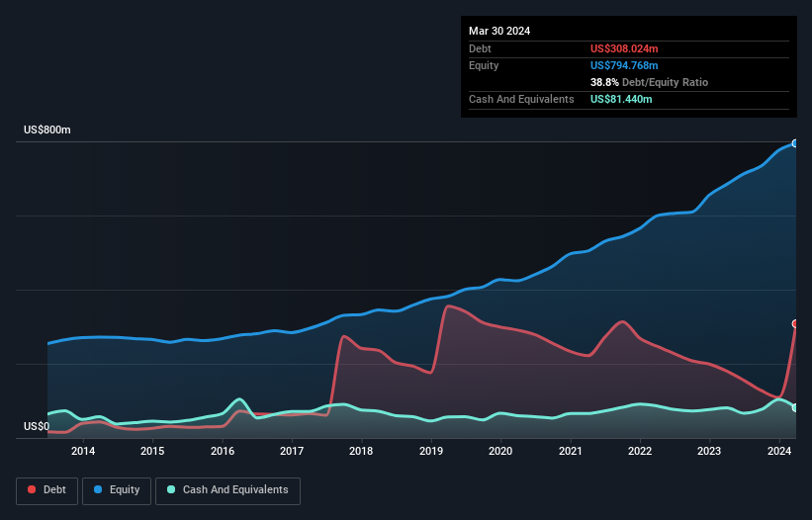The image size is (812, 520).
Task: Click the US$800m y-axis label
Action: pyautogui.click(x=47, y=130)
